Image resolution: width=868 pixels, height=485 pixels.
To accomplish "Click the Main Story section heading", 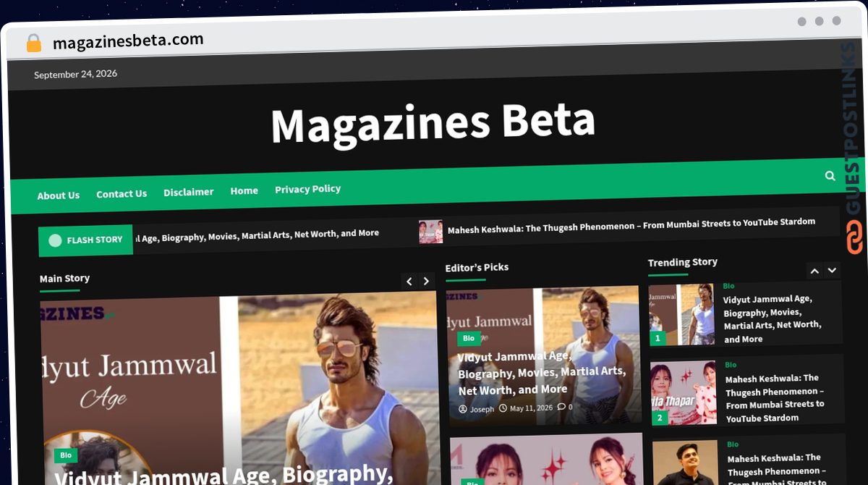I will [x=64, y=279].
